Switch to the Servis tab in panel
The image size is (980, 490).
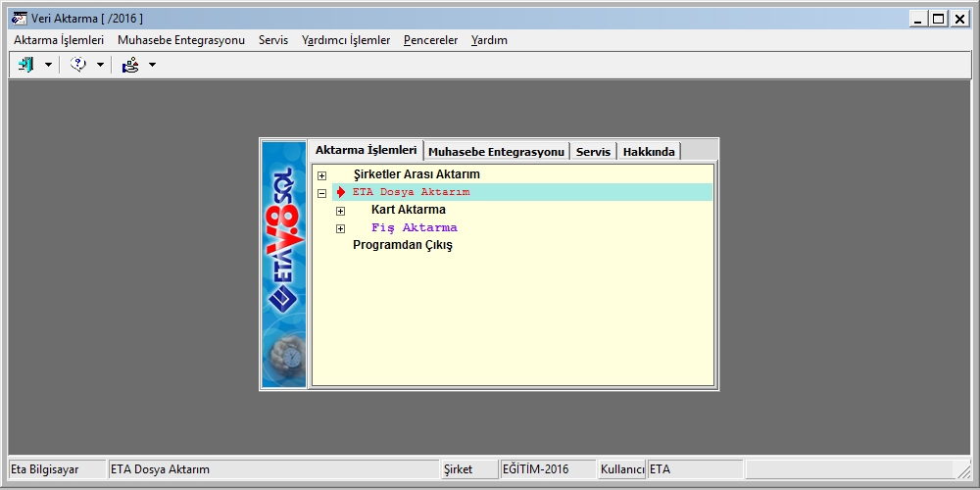[x=593, y=152]
